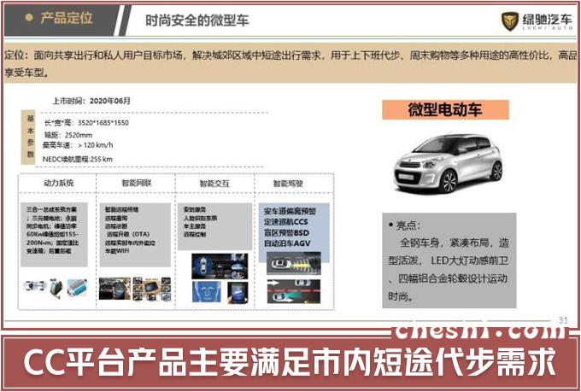The image size is (581, 392).
Task: Click the blue battery pack picture
Action: coord(78,288)
